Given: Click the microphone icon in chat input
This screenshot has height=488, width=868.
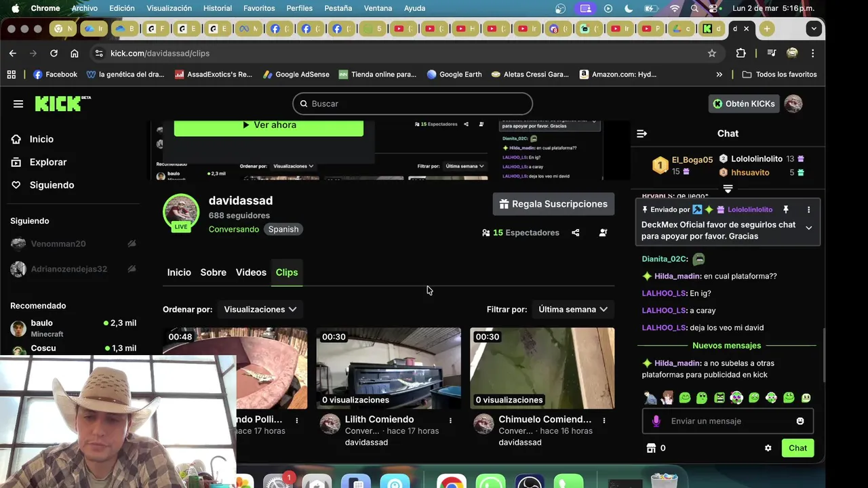Looking at the screenshot, I should (656, 421).
